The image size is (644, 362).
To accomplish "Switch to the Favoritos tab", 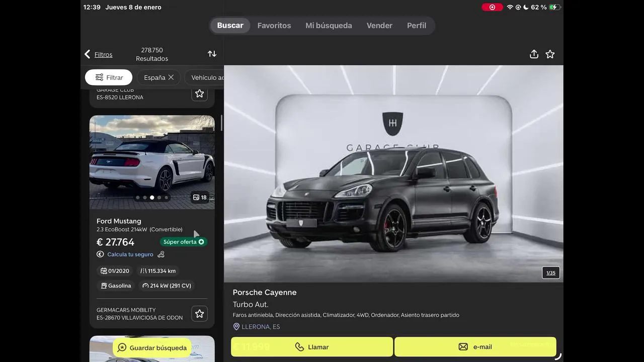I will 274,26.
